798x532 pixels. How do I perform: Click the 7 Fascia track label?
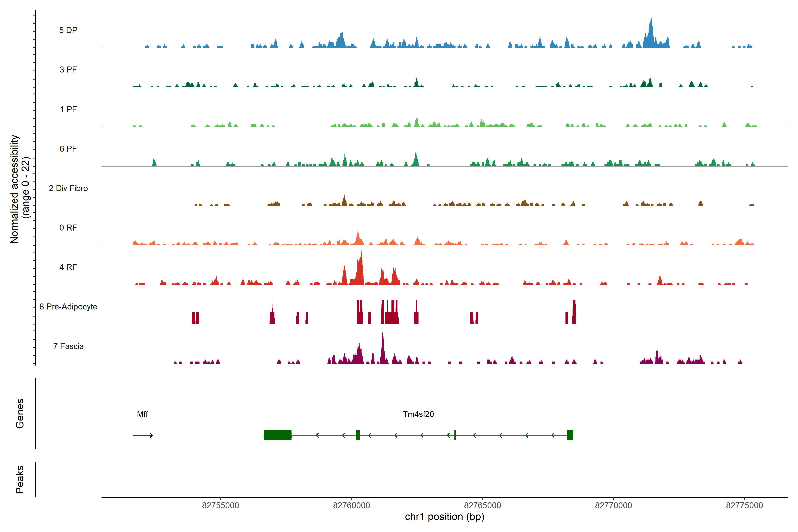pyautogui.click(x=68, y=346)
